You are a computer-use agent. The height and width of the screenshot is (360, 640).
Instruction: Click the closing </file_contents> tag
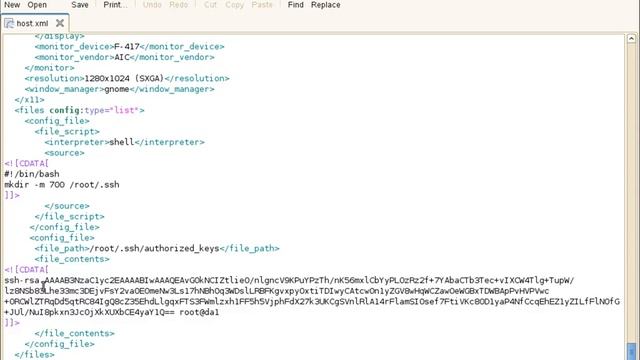(74, 333)
